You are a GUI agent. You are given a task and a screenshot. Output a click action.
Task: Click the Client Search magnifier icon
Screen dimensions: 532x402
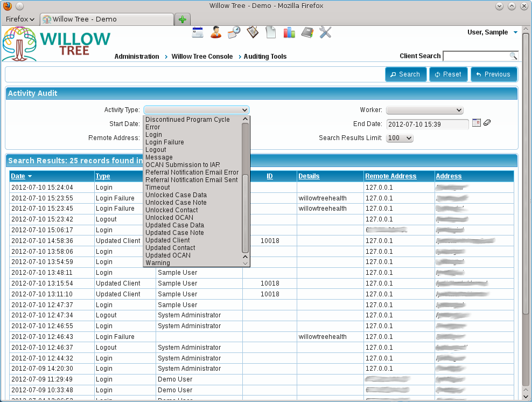513,56
